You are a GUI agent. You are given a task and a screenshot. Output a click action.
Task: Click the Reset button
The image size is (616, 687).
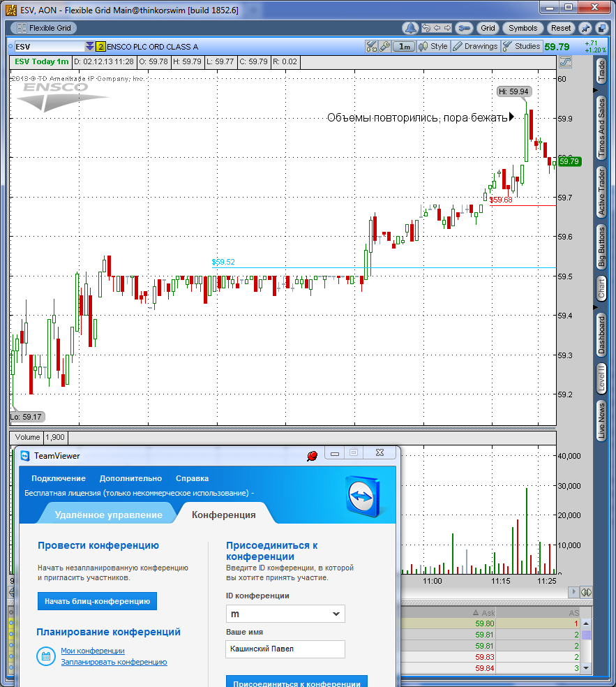[561, 28]
